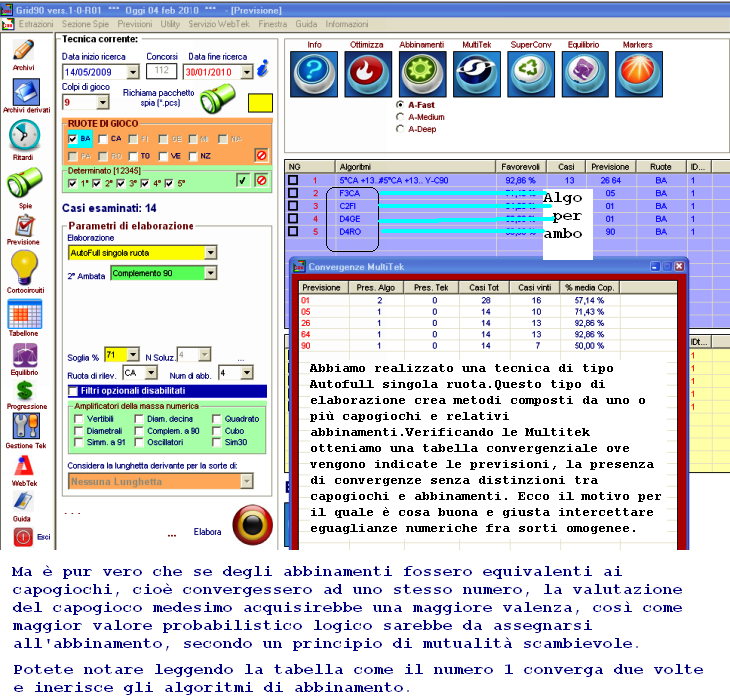Click the red Elabora button

tap(252, 525)
